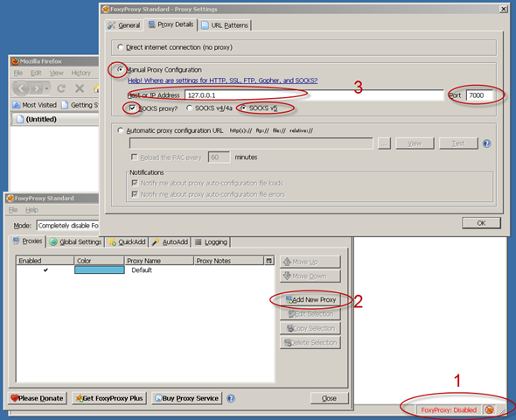This screenshot has width=516, height=420.
Task: Click the Most Visited bookmark icon
Action: 16,105
